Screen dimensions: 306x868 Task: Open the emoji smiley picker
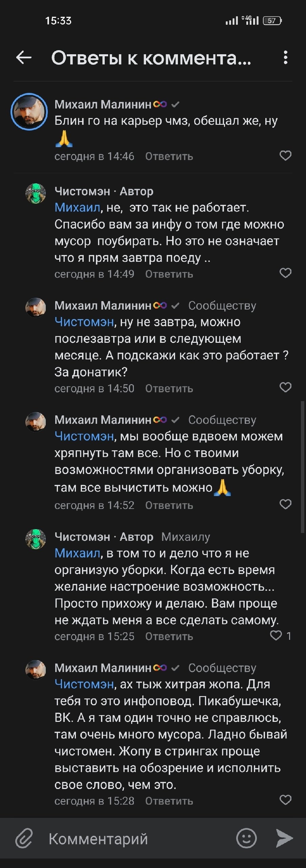click(x=246, y=839)
